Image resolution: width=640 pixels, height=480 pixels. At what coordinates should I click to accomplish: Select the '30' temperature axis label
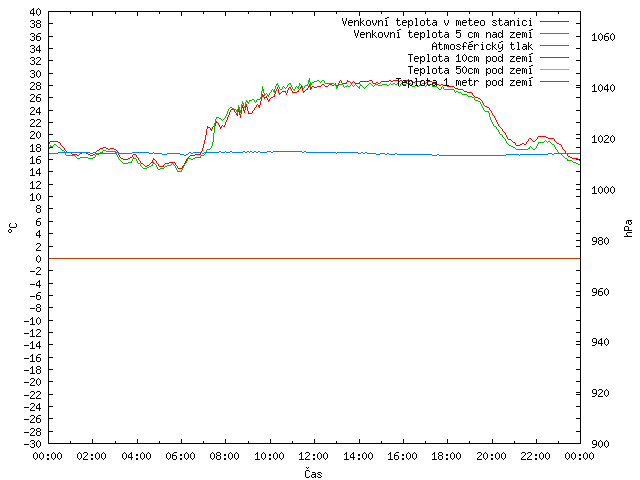[x=36, y=74]
